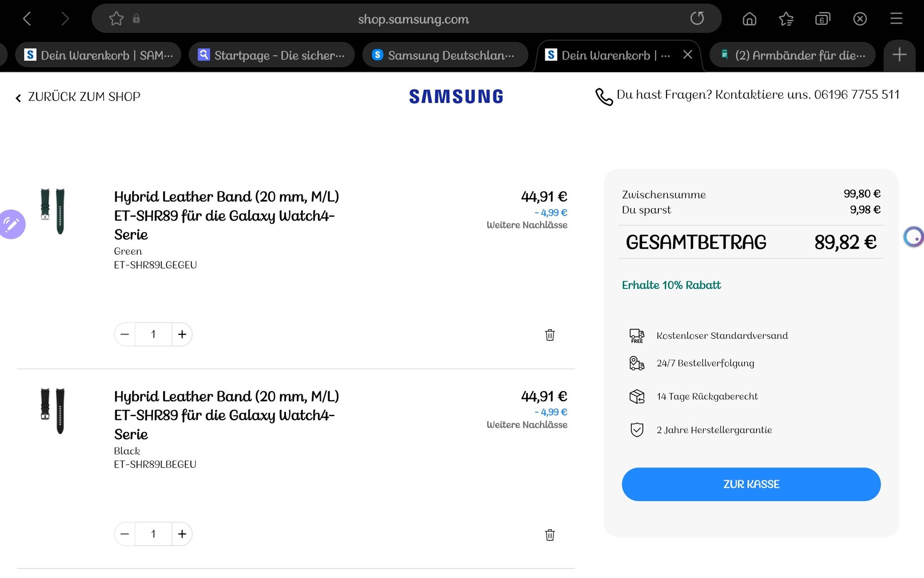Click the GESAMTBETRAG amount 89,82 €

coord(845,242)
